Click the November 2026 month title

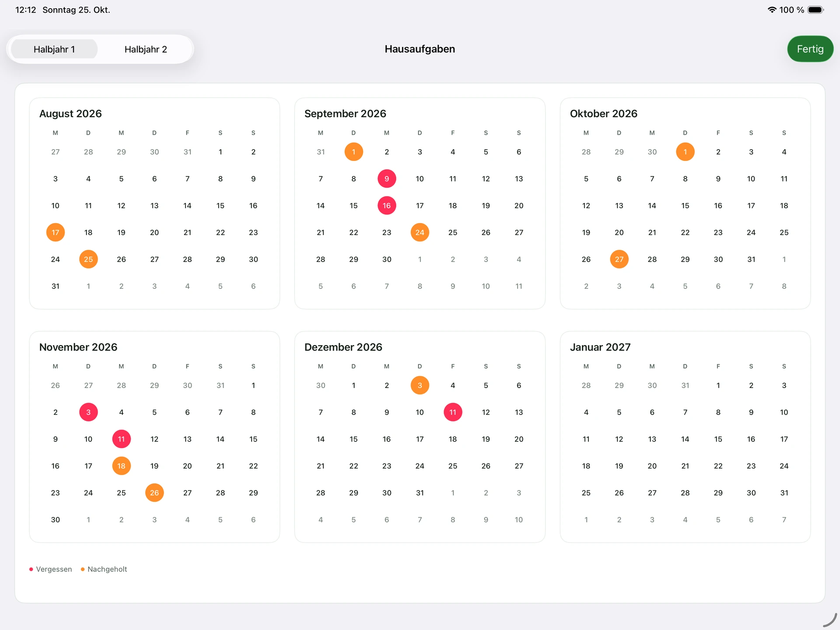[x=78, y=347]
